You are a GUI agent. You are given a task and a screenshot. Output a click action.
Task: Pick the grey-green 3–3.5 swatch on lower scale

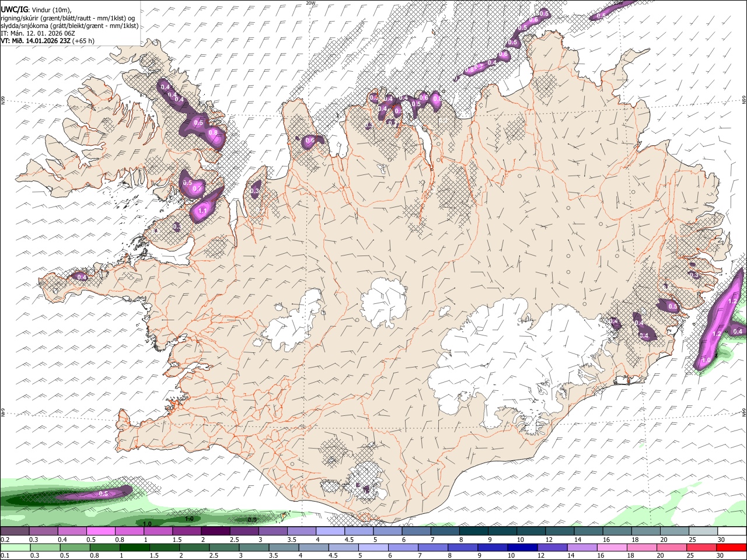pos(254,547)
